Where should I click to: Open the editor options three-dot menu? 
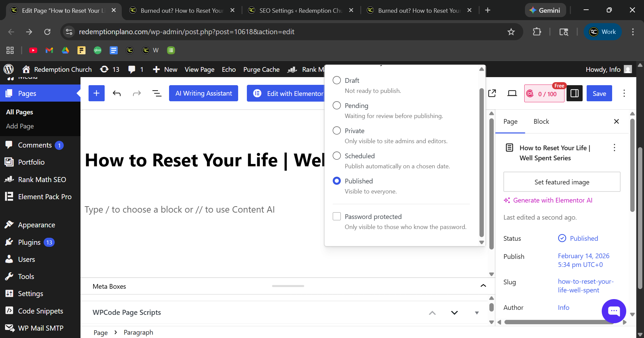pos(624,93)
